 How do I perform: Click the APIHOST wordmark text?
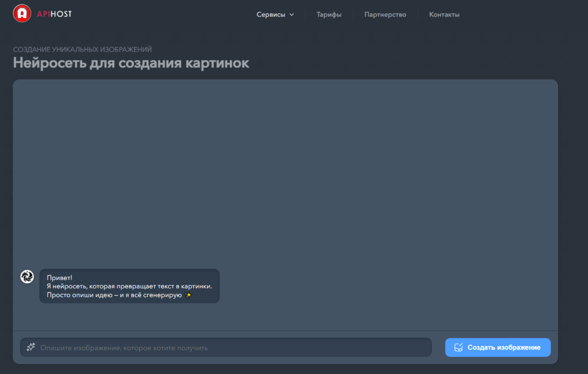(54, 14)
